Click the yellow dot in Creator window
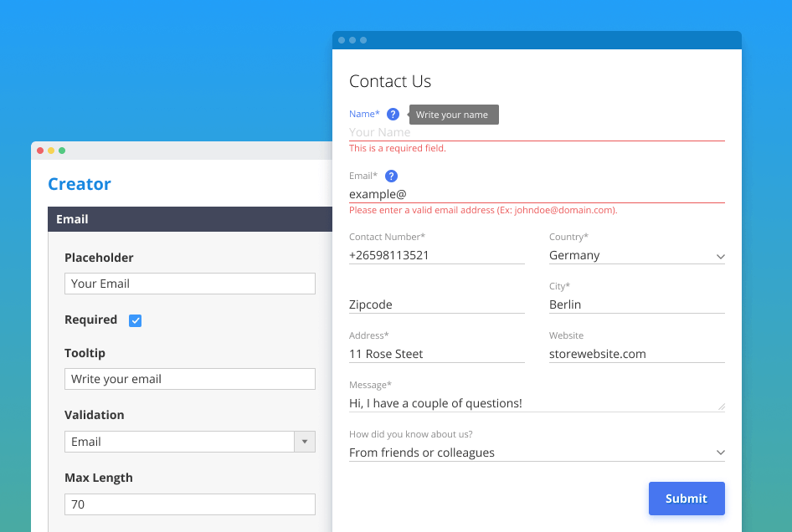The height and width of the screenshot is (532, 792). pos(51,151)
